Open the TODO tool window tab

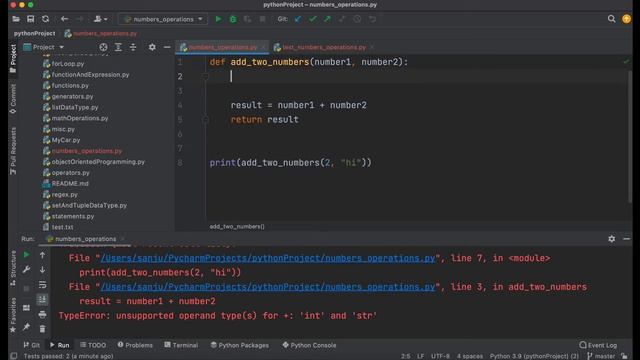[x=93, y=345]
